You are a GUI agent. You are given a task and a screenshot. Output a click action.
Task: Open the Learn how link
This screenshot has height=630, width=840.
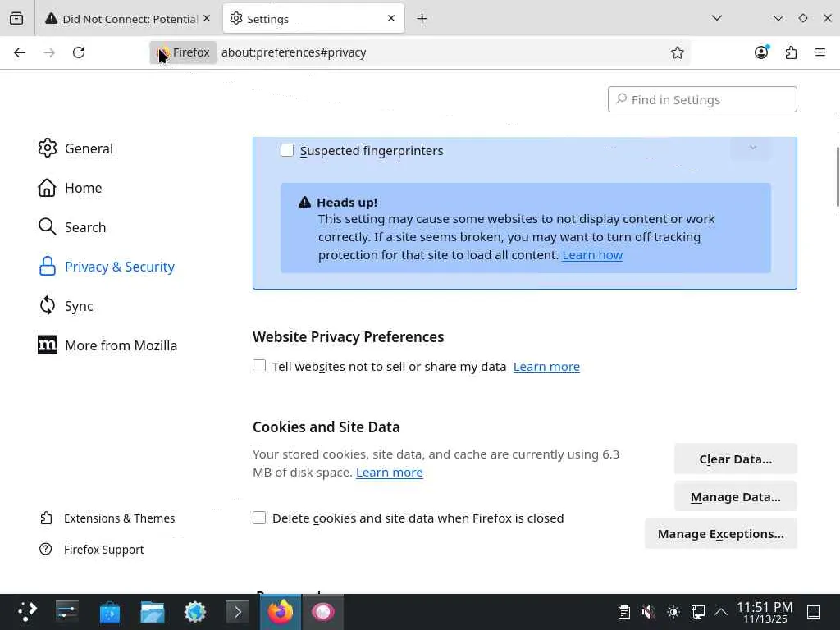click(592, 254)
